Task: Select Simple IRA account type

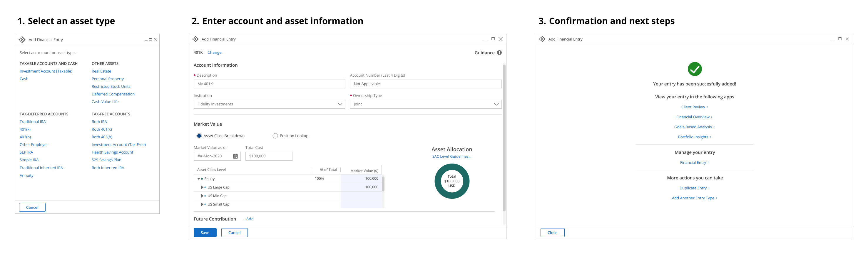Action: click(29, 160)
